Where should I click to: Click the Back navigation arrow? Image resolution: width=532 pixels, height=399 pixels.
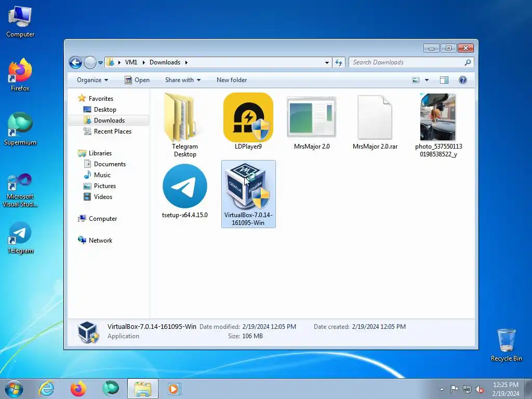tap(75, 62)
